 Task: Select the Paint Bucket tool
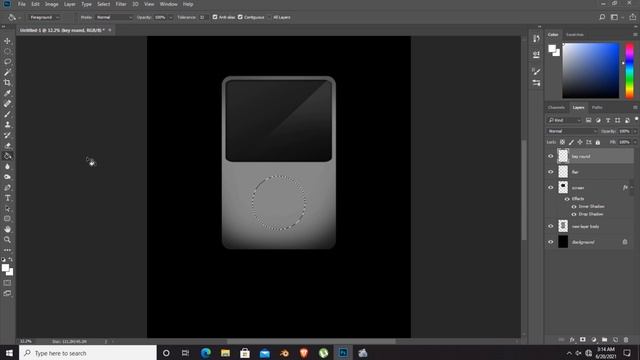(x=7, y=156)
